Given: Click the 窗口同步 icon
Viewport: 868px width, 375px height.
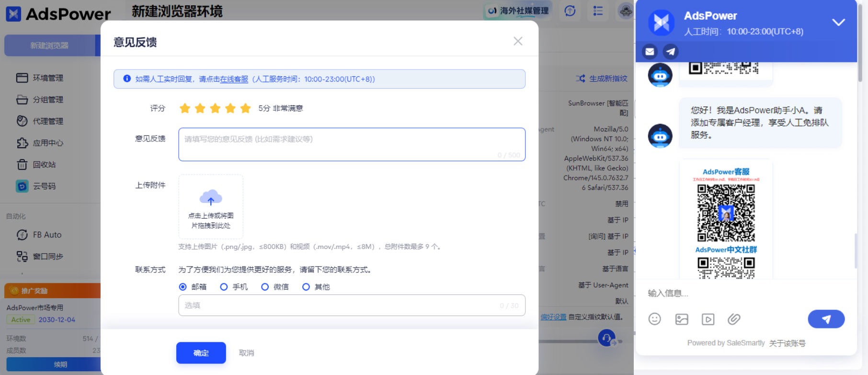Looking at the screenshot, I should tap(22, 257).
